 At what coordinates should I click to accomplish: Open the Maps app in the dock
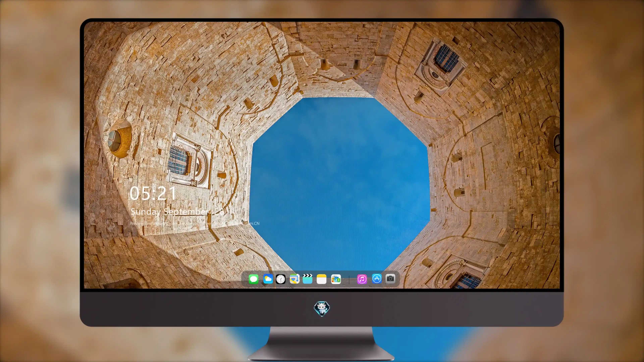click(294, 279)
